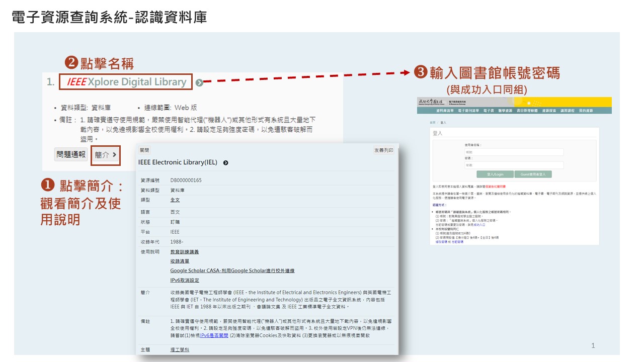This screenshot has width=644, height=362.
Task: Open the 理工學科 subject link
Action: point(180,349)
